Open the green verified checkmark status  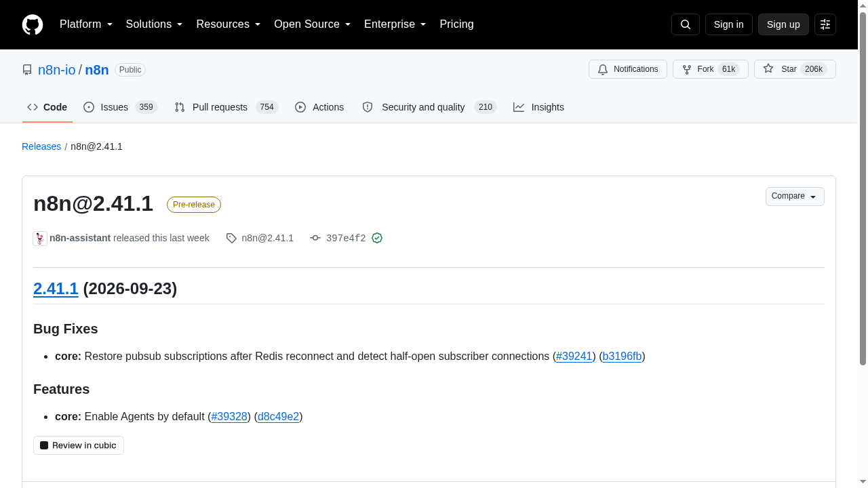[x=377, y=238]
